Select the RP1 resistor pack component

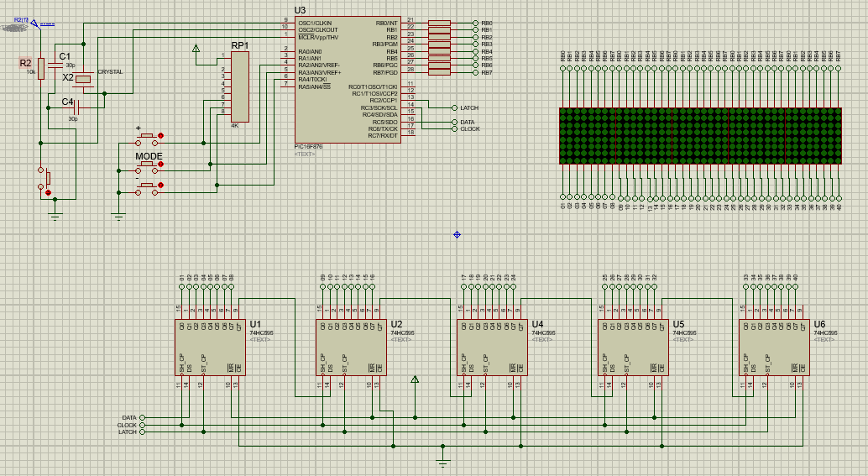(x=240, y=87)
